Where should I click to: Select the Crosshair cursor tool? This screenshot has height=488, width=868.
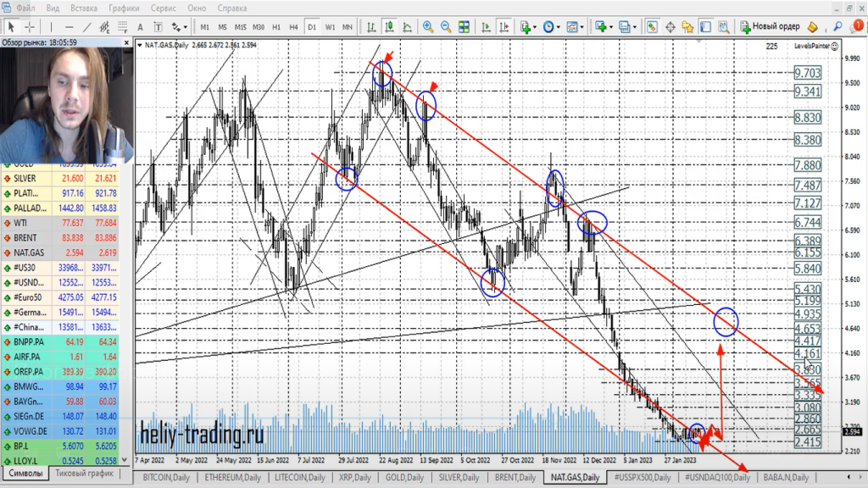coord(29,27)
